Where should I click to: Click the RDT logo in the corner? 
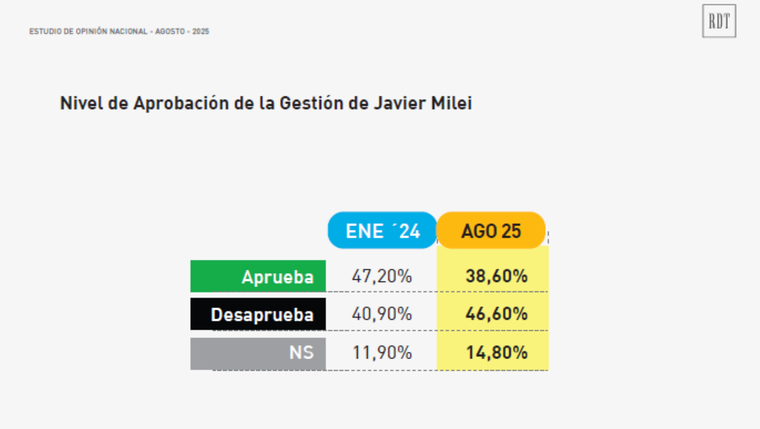[x=718, y=22]
